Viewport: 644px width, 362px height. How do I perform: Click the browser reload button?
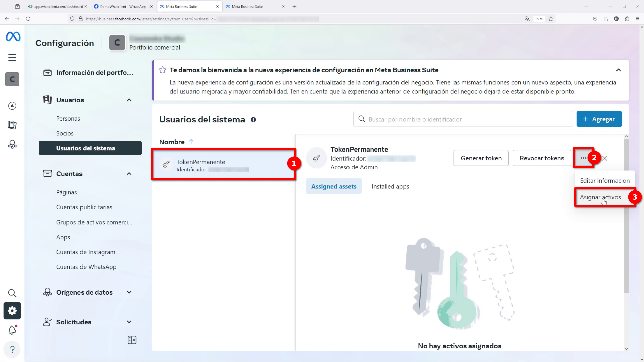(x=28, y=19)
